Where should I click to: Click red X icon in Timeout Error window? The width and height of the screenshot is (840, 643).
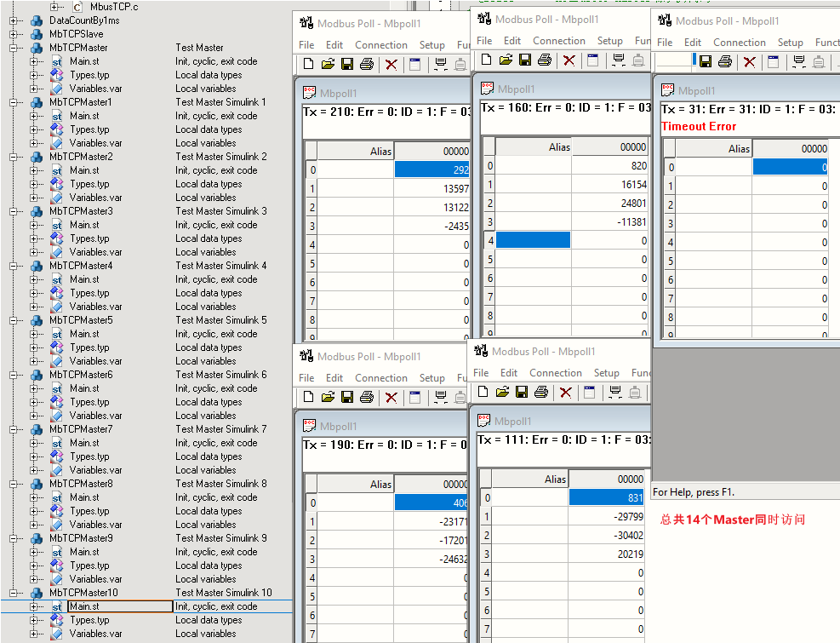pos(750,62)
